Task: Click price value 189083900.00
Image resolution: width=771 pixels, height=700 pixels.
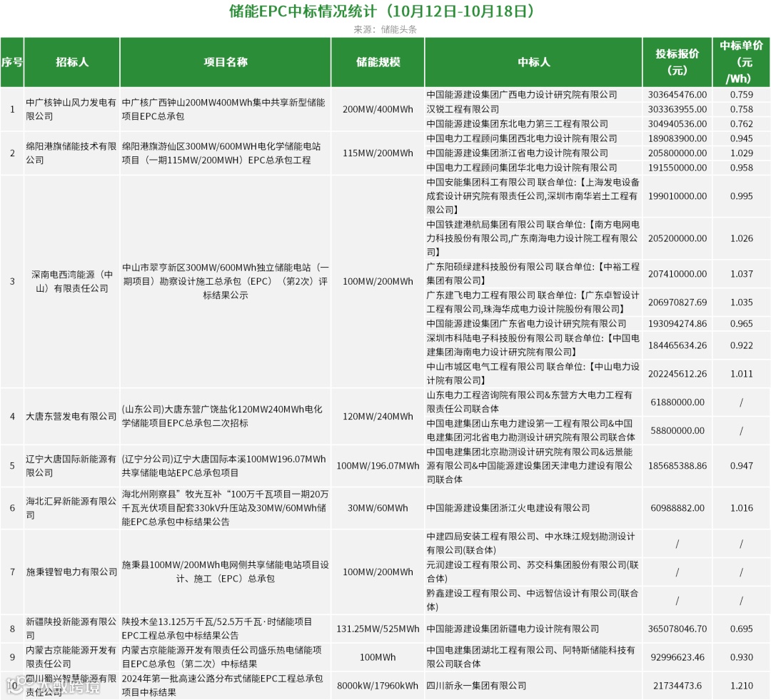Action: pos(677,138)
